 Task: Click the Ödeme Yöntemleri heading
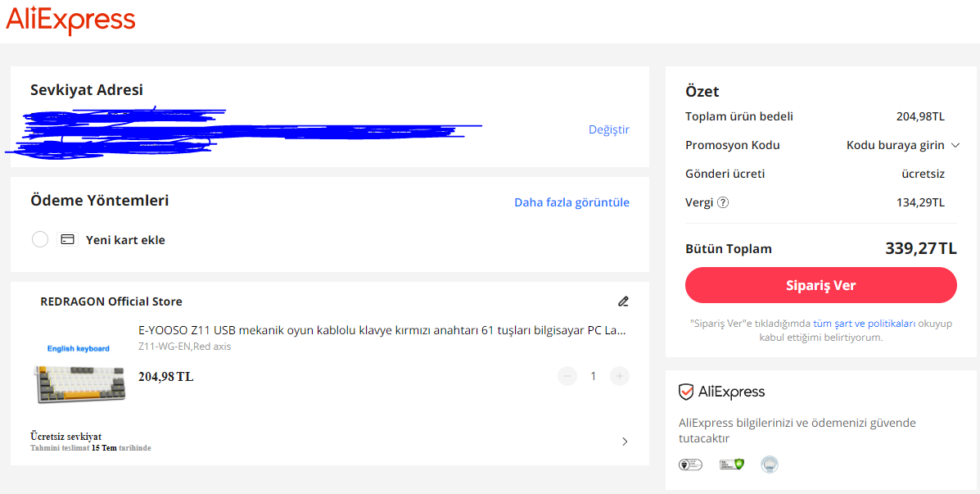pos(99,201)
